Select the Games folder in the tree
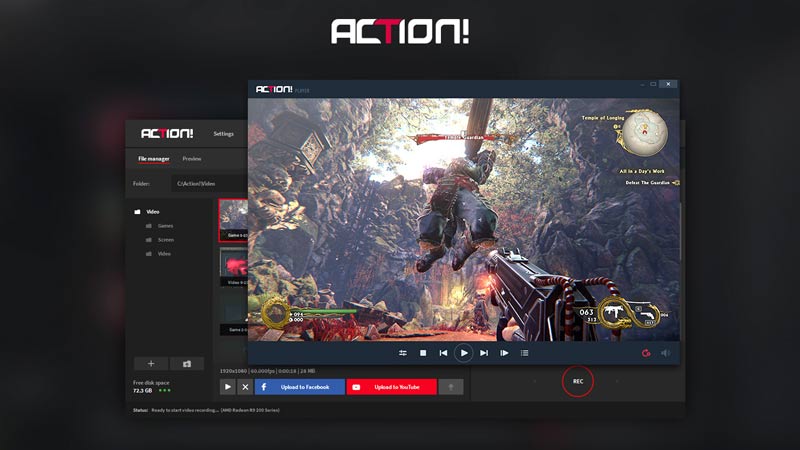The image size is (800, 450). 165,226
